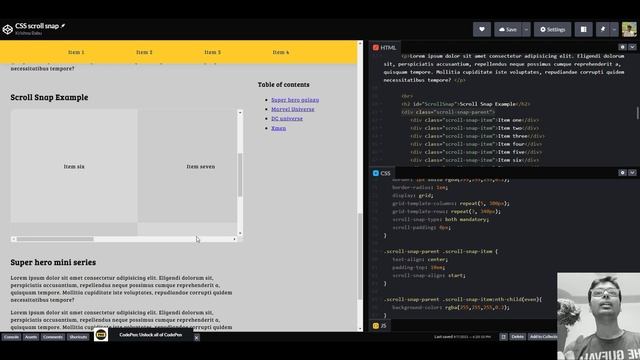Love the pen with heart button
Viewport: 640px width, 360px height.
[x=482, y=29]
